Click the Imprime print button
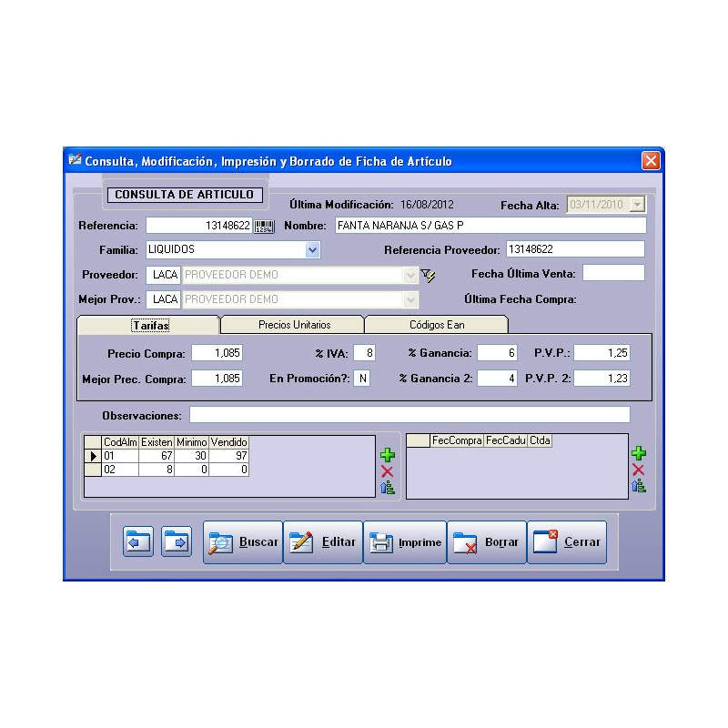This screenshot has height=728, width=728. [x=405, y=542]
